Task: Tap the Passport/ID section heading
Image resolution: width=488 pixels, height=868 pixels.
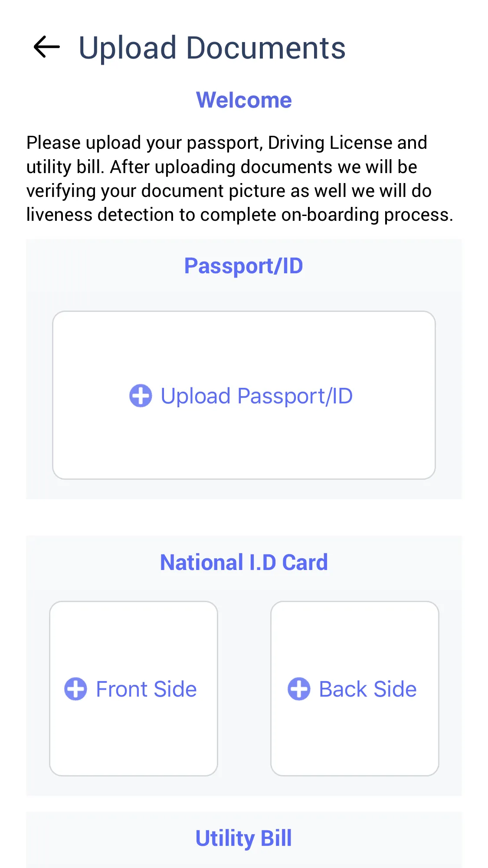Action: 244,266
